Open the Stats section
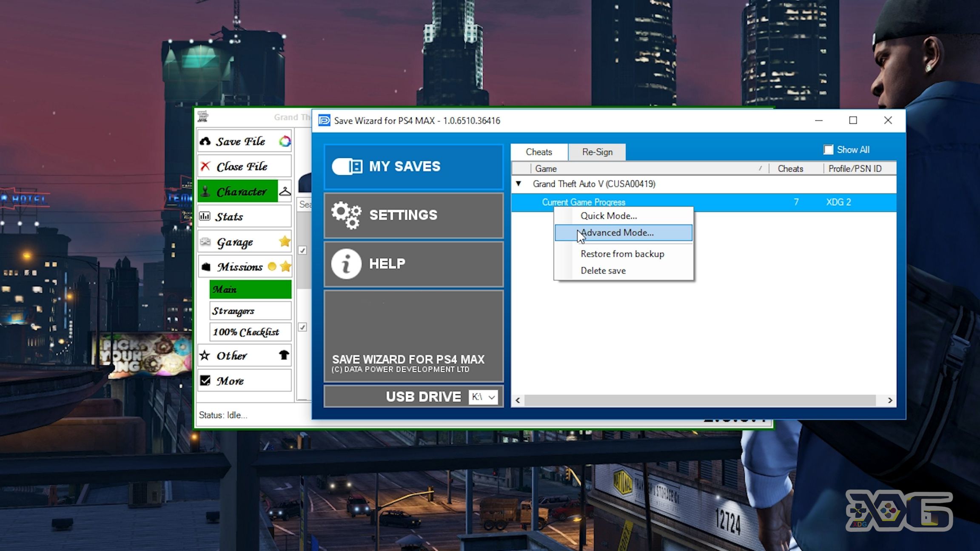Viewport: 980px width, 551px height. (245, 216)
